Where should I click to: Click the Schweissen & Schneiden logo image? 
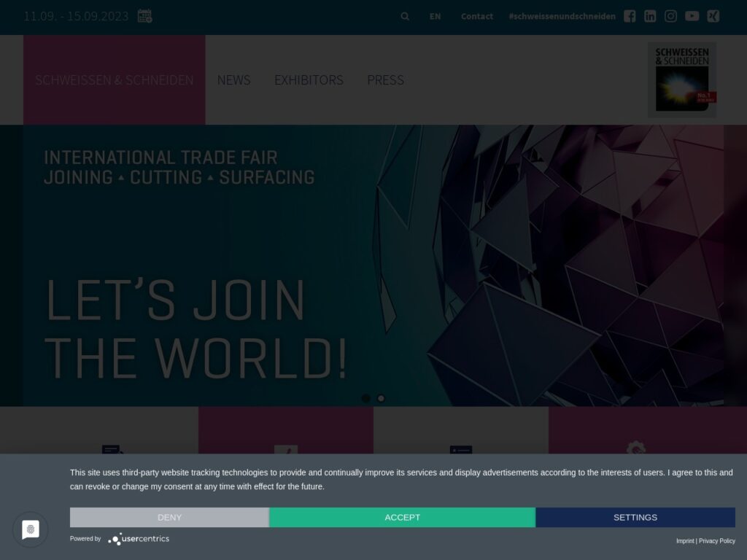click(682, 79)
